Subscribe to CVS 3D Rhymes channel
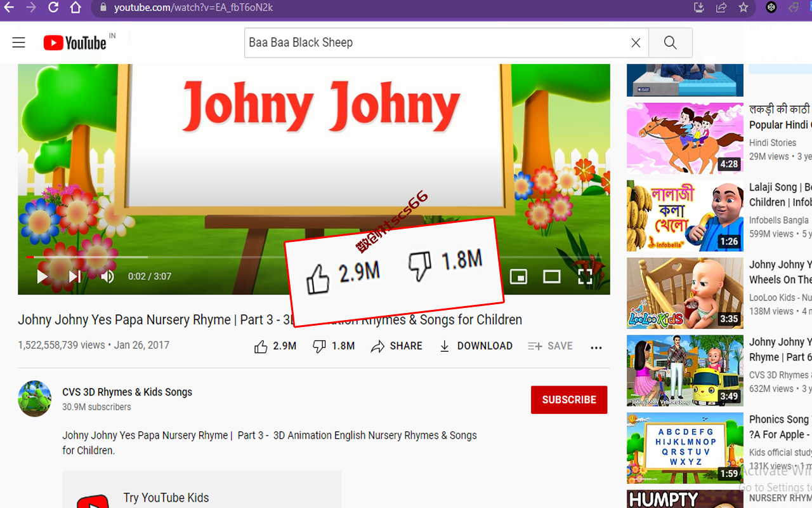This screenshot has width=812, height=508. (569, 399)
